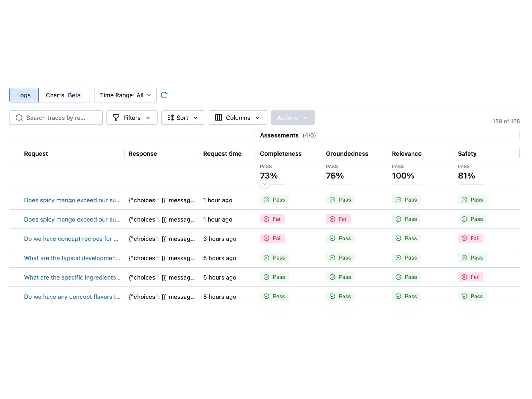Click the Request time column header

pyautogui.click(x=222, y=153)
